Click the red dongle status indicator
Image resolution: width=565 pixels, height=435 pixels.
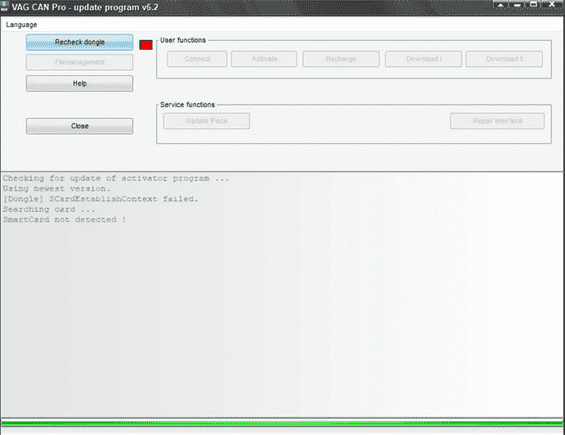(146, 45)
